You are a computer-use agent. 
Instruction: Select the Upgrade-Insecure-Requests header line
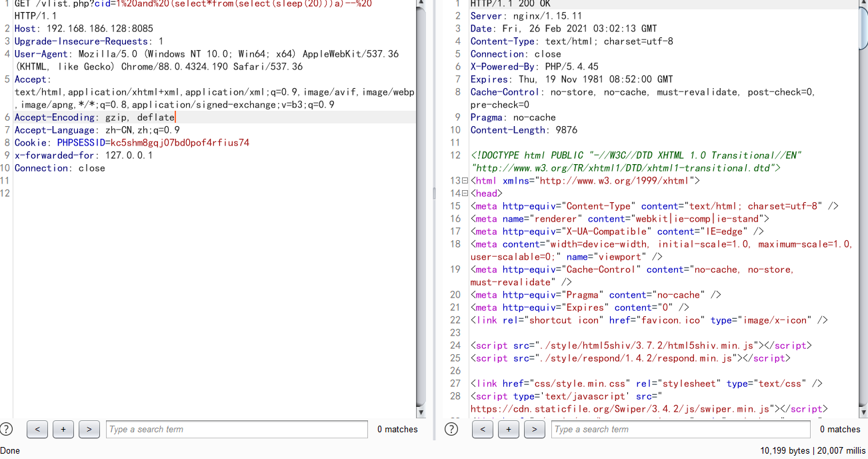[89, 41]
